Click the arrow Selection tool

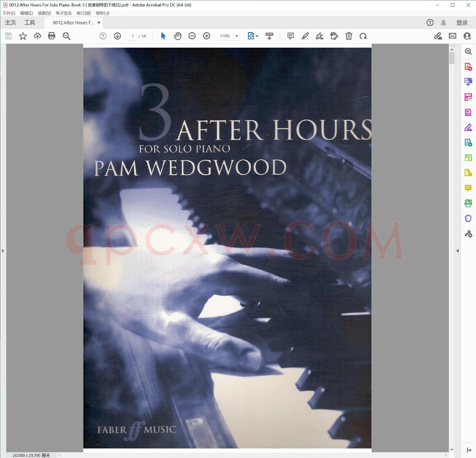coord(163,36)
